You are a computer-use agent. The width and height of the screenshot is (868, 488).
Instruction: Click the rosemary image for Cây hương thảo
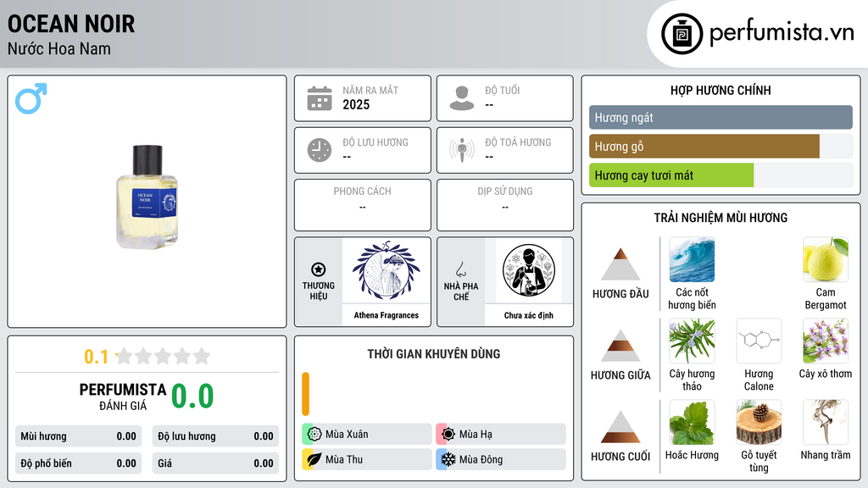click(x=692, y=341)
